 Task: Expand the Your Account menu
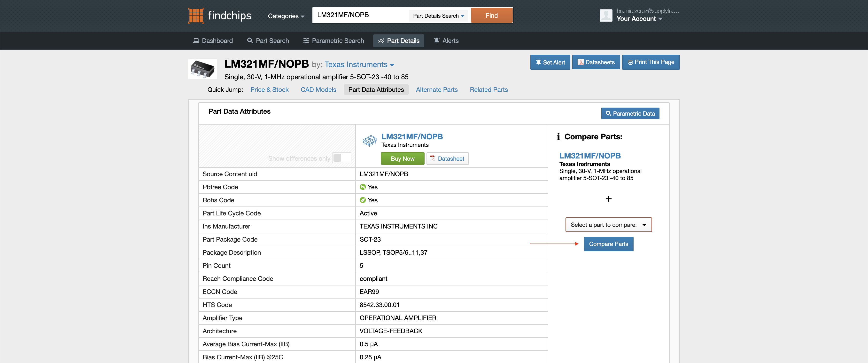639,19
